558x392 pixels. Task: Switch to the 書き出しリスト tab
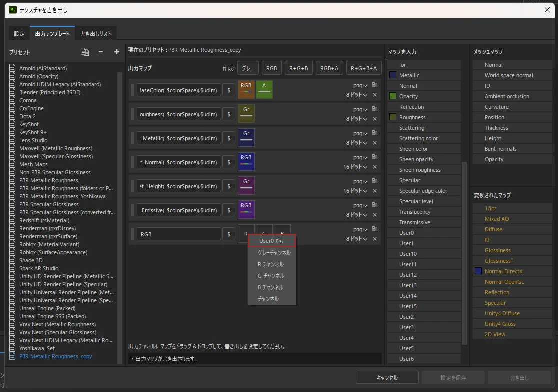(95, 34)
